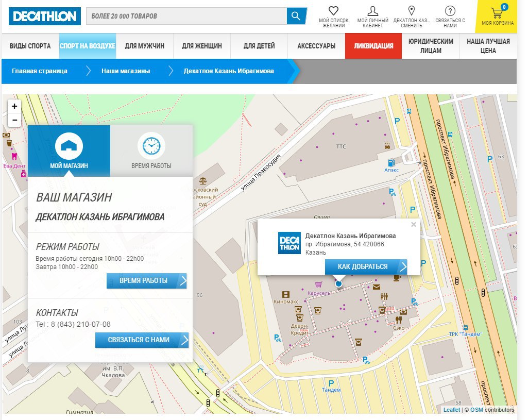Open the wishlist heart icon
The height and width of the screenshot is (420, 528).
point(333,11)
